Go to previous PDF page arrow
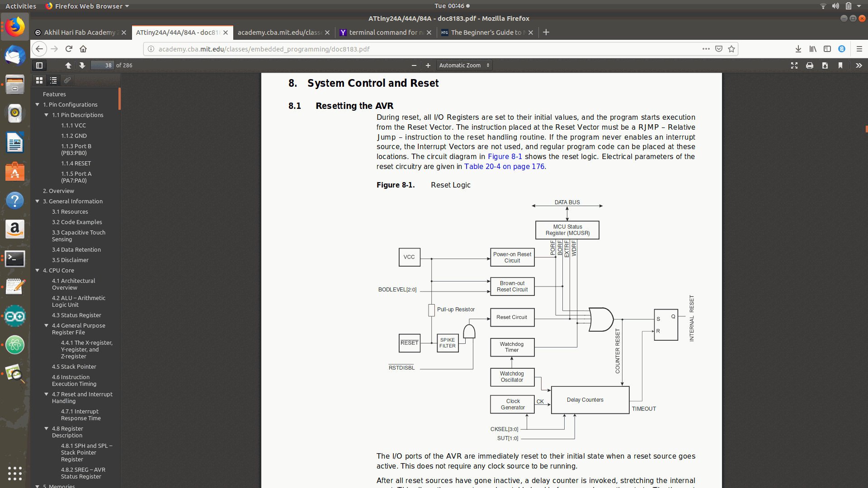The width and height of the screenshot is (868, 488). 68,66
